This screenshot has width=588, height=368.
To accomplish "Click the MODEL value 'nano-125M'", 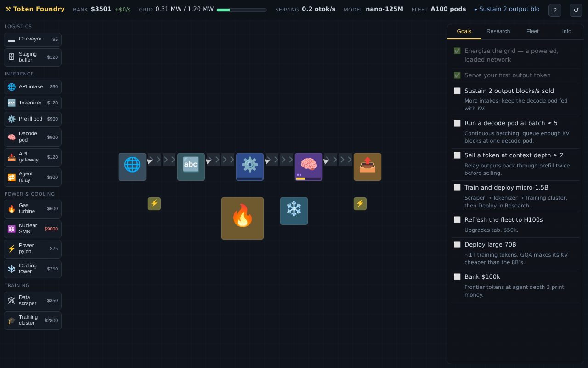I will pos(384,9).
